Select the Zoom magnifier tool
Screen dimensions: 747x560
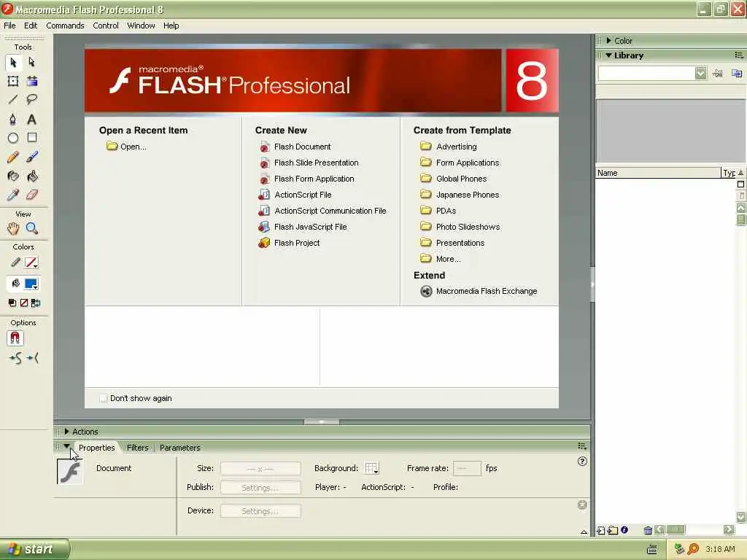pos(32,228)
